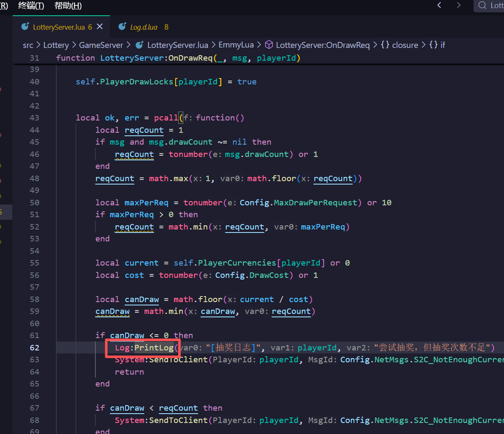The image size is (504, 434).
Task: Open the 终端(T) menu
Action: (31, 6)
